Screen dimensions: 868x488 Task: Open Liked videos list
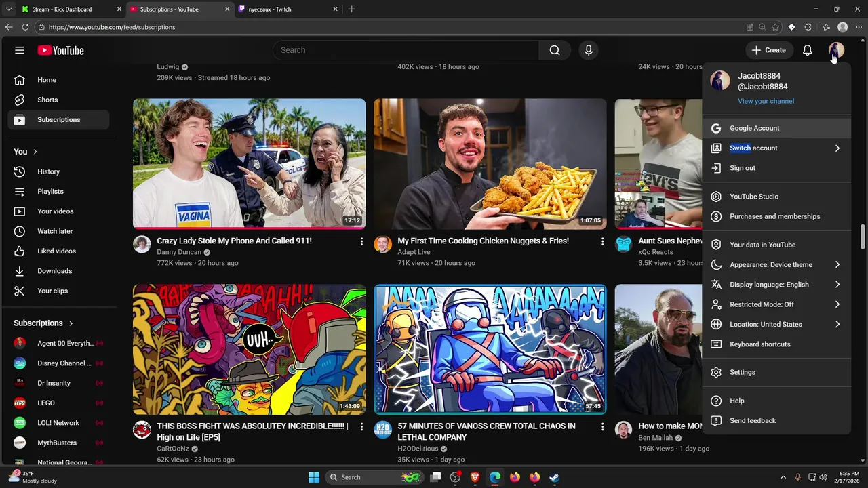coord(58,251)
